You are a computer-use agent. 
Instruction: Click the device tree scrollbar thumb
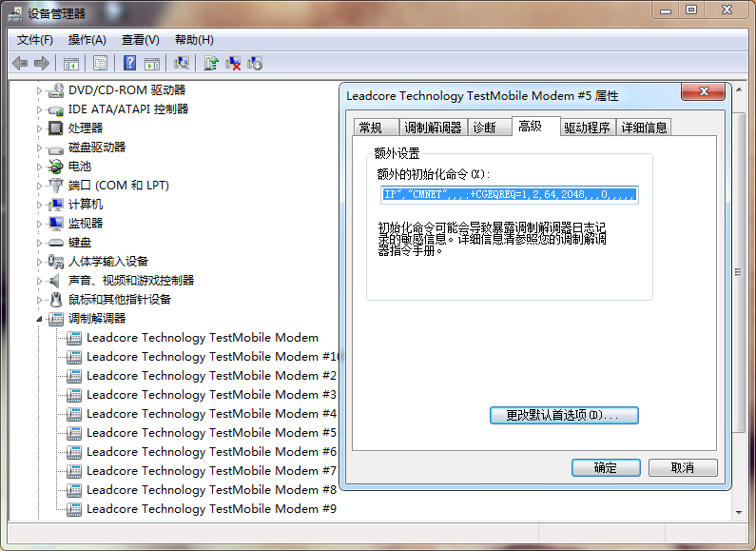[738, 272]
